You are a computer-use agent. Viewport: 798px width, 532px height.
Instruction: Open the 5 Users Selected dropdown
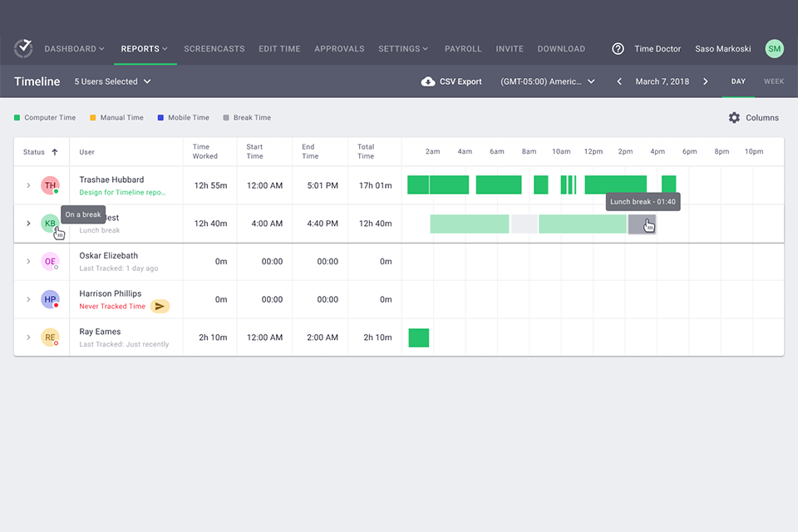[112, 81]
